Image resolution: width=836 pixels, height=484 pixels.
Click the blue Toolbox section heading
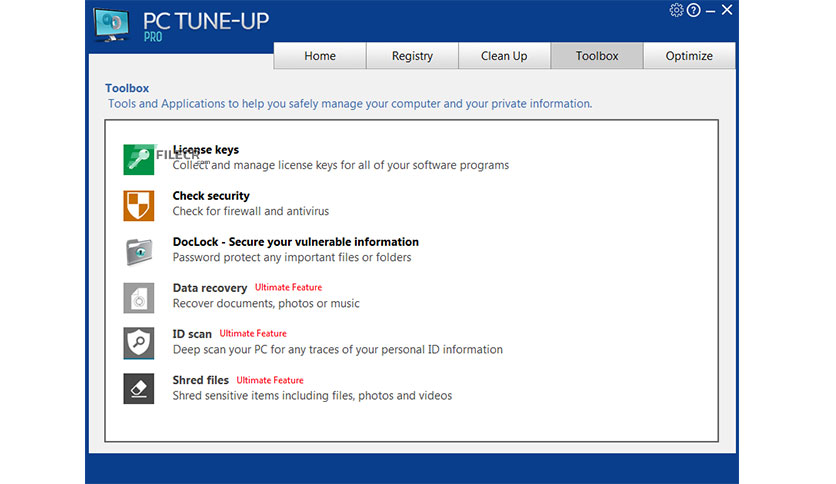click(x=127, y=88)
